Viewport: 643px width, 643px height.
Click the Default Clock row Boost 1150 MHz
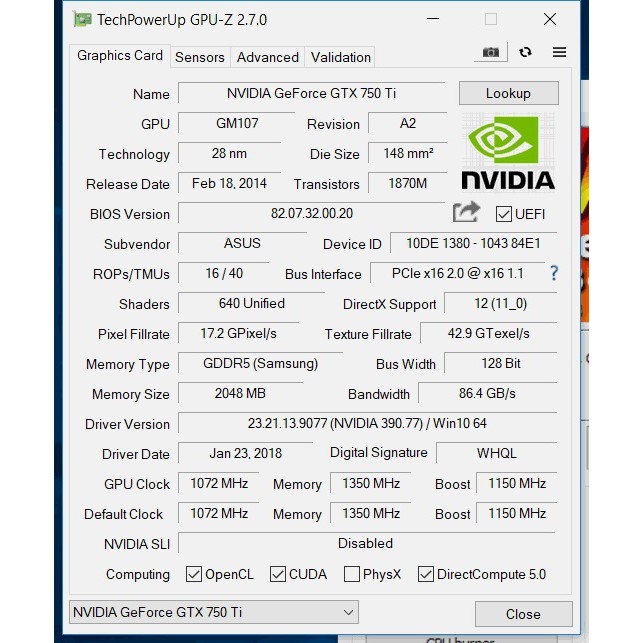(517, 513)
